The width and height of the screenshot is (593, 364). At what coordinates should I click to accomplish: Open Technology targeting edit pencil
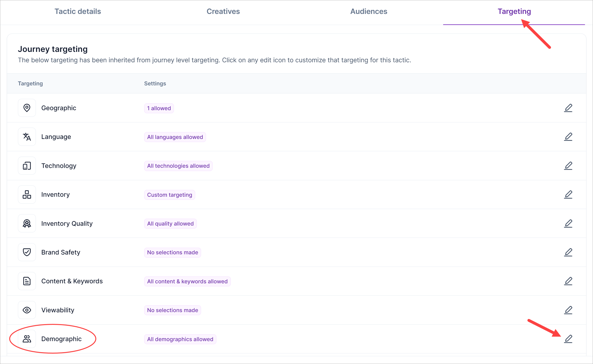[x=568, y=166]
